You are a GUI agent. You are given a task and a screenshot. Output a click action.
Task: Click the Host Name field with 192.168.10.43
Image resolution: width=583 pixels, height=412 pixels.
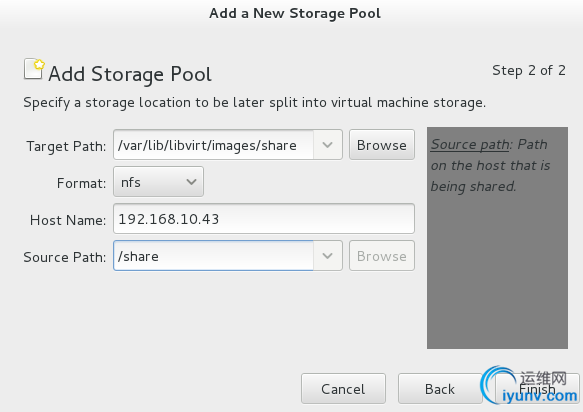click(x=264, y=219)
